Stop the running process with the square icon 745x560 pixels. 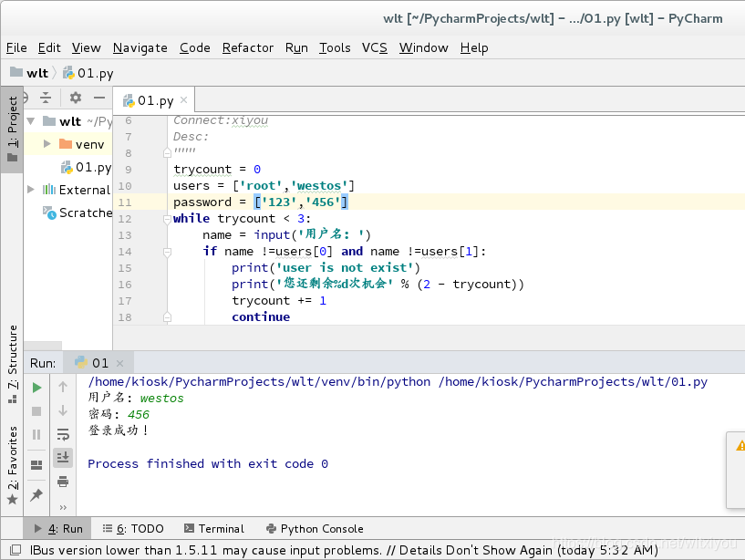click(x=36, y=411)
